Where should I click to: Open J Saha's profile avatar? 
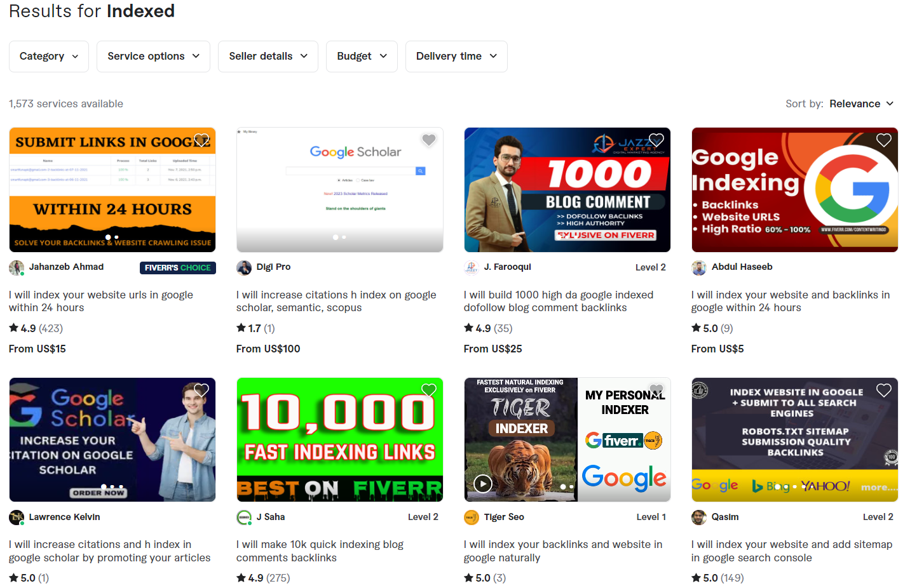(244, 518)
